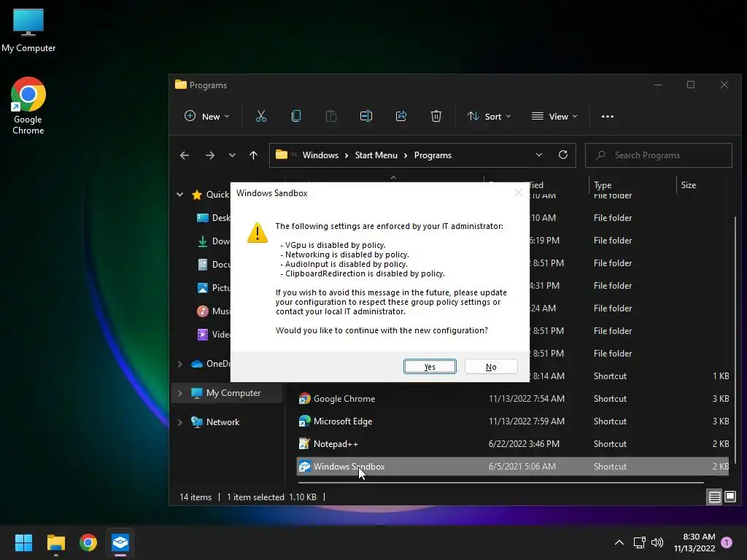The height and width of the screenshot is (560, 747).
Task: Select the Google Chrome shortcut row
Action: click(513, 399)
